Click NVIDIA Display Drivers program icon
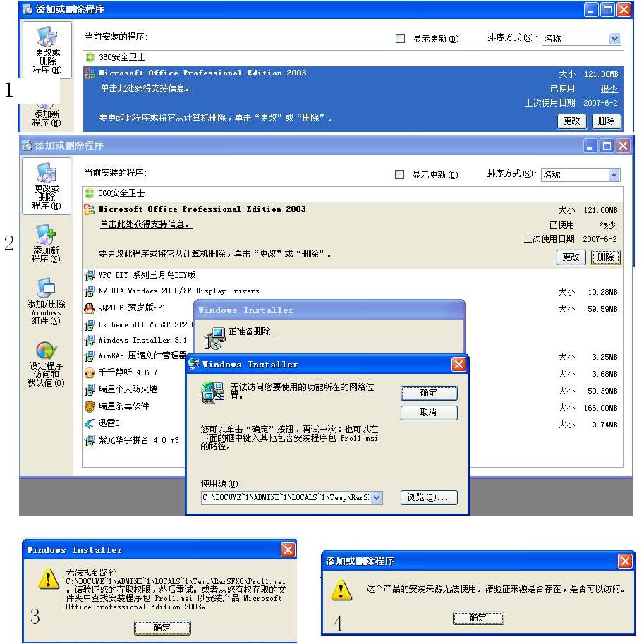644x644 pixels. pos(90,291)
